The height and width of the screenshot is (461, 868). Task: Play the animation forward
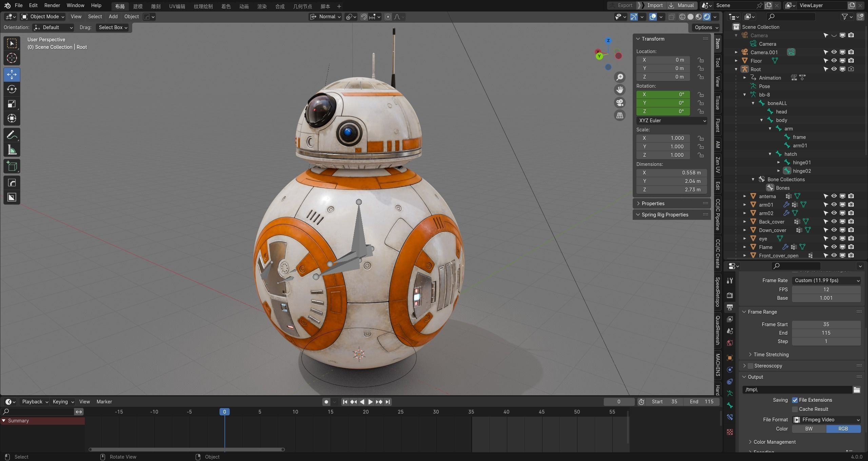[x=371, y=402]
